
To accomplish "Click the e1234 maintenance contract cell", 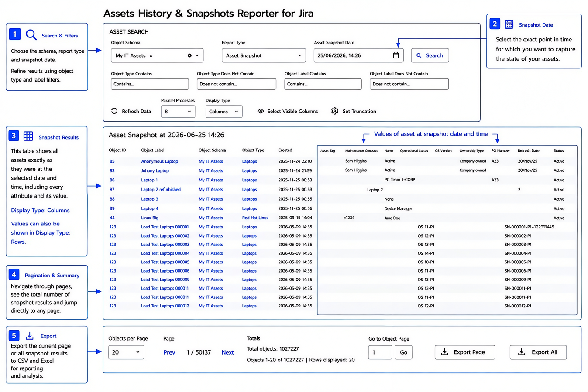I will tap(349, 218).
